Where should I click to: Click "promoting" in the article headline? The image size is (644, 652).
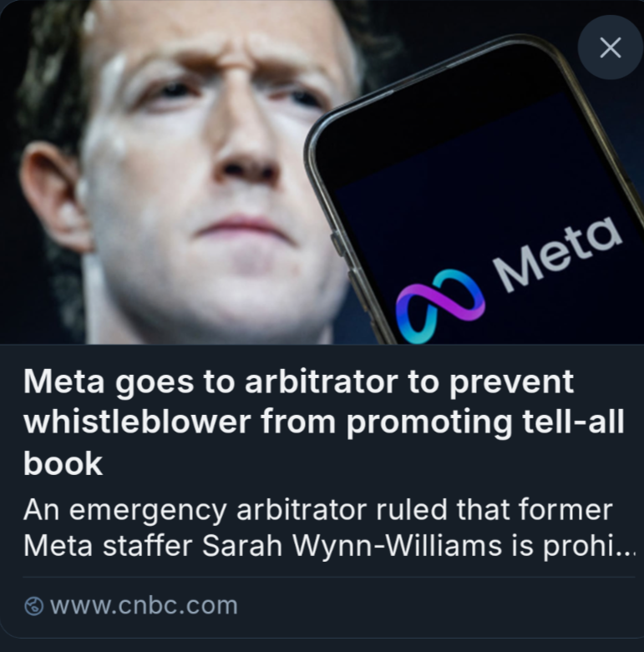(418, 422)
